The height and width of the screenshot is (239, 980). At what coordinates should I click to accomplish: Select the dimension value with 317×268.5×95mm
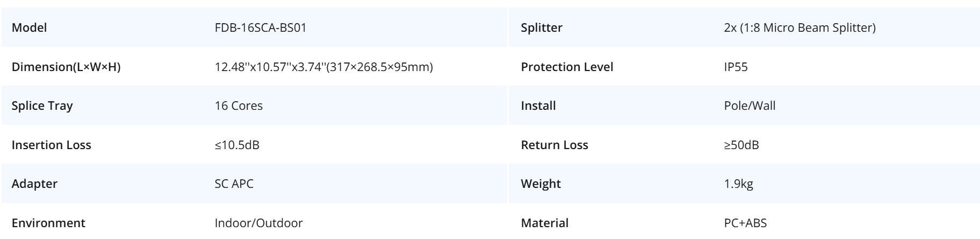tap(323, 67)
